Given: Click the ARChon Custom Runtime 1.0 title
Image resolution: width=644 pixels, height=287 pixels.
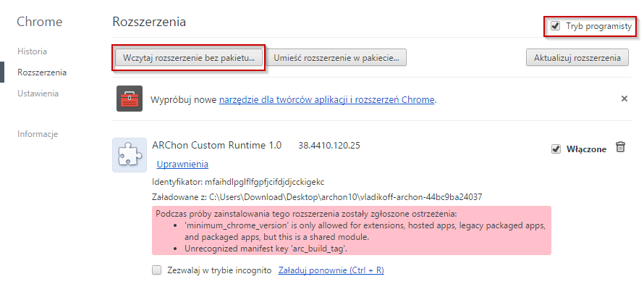Looking at the screenshot, I should coord(217,145).
